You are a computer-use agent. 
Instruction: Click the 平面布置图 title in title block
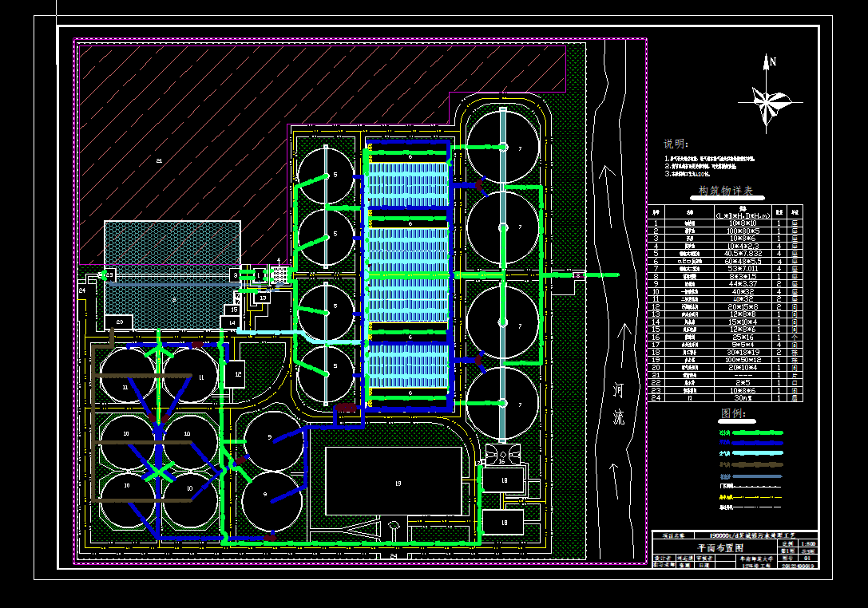click(x=720, y=547)
